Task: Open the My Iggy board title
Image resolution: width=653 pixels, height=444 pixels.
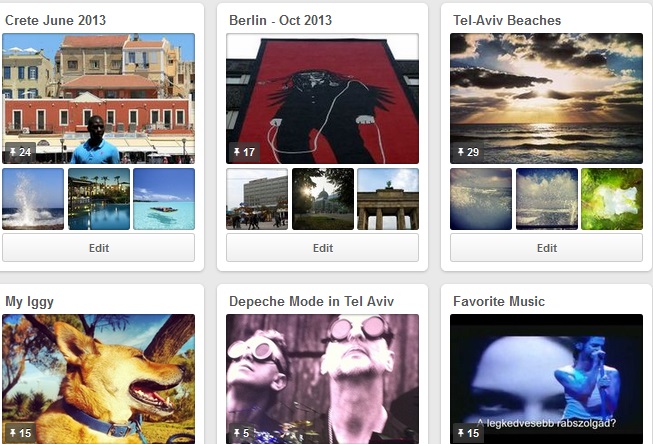Action: coord(29,302)
